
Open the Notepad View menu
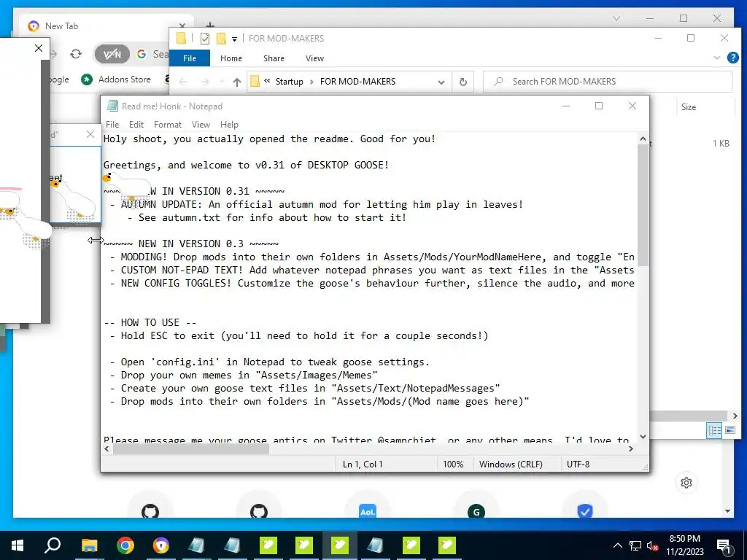coord(201,124)
